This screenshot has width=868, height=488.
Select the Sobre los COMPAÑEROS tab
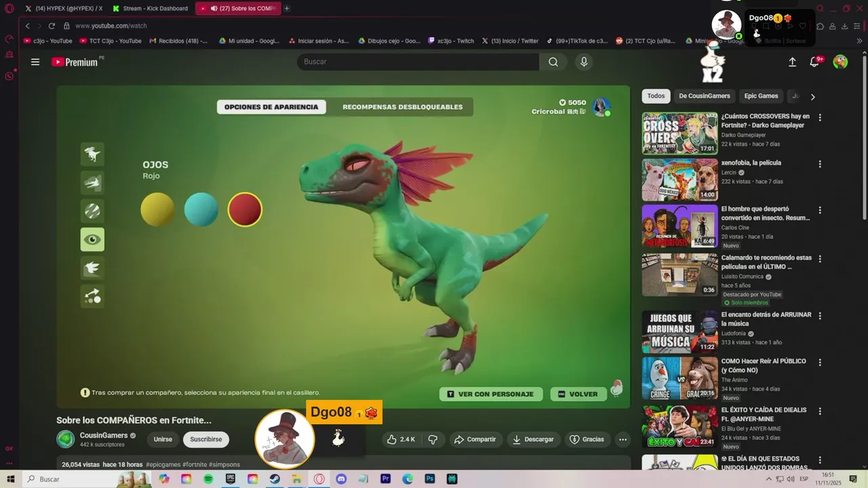coord(238,8)
